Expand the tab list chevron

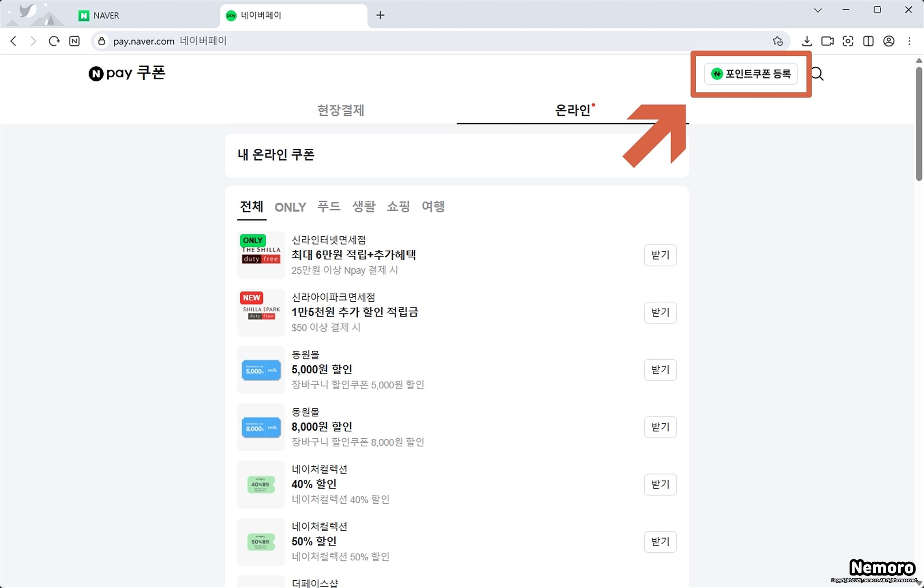tap(818, 10)
